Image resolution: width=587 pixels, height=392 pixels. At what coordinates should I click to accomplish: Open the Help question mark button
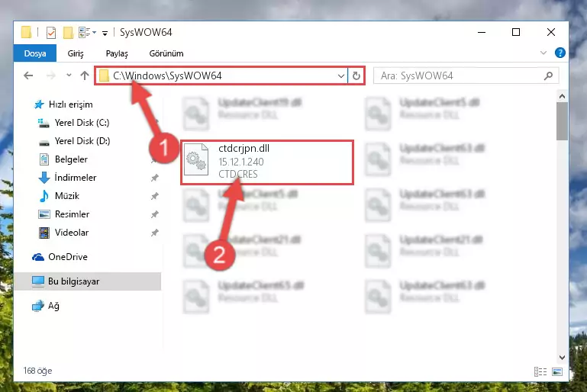(560, 53)
